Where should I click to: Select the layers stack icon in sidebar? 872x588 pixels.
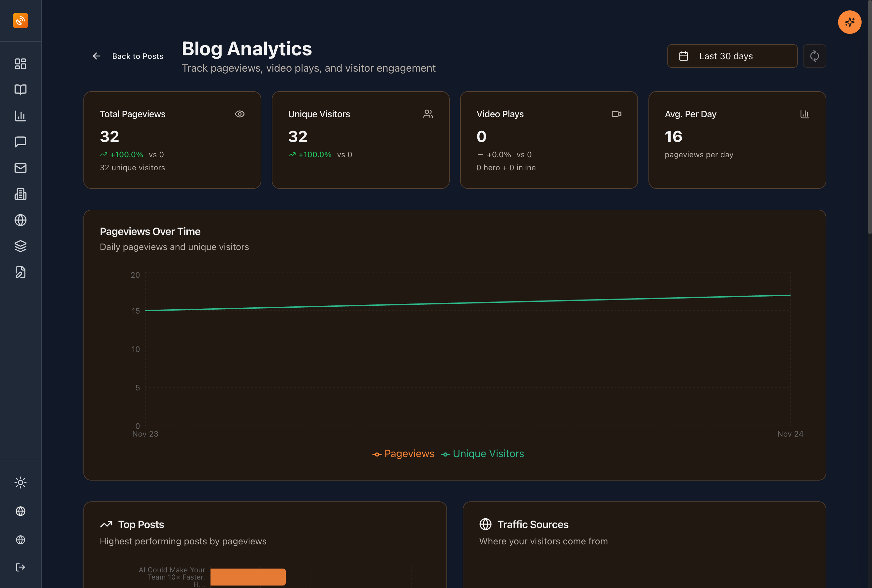[20, 246]
